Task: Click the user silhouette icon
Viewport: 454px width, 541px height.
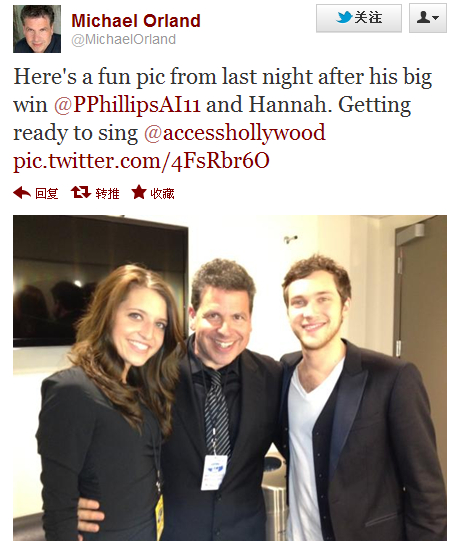Action: pyautogui.click(x=423, y=17)
